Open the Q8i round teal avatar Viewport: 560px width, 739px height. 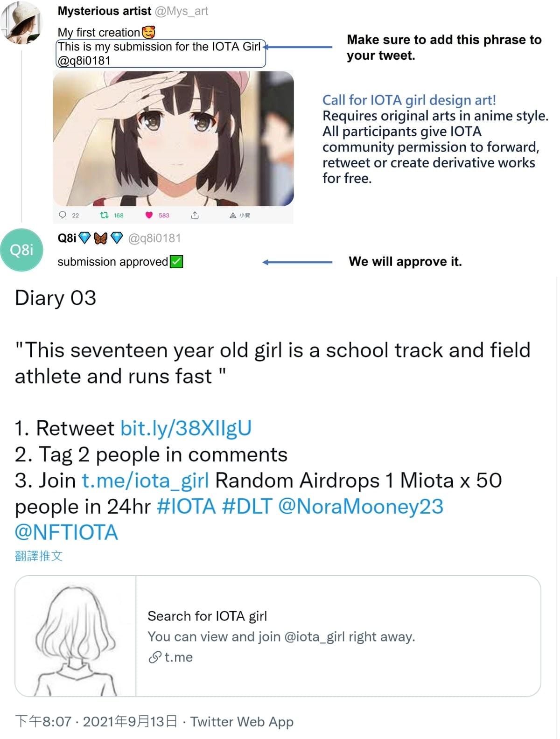tap(22, 250)
